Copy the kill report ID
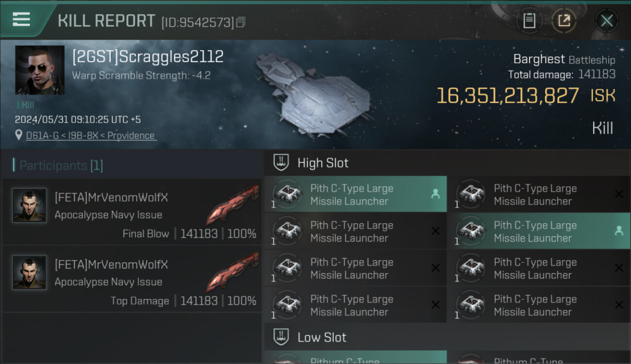This screenshot has height=364, width=631. 241,22
